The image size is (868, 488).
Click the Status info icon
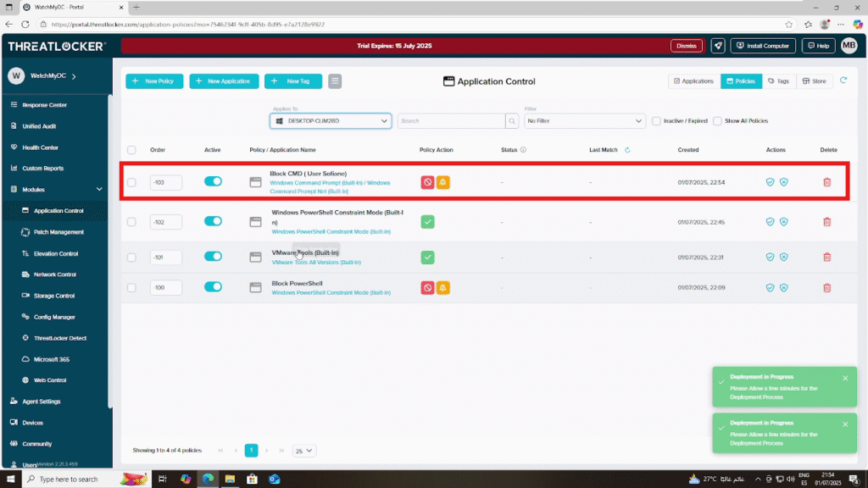click(x=523, y=150)
